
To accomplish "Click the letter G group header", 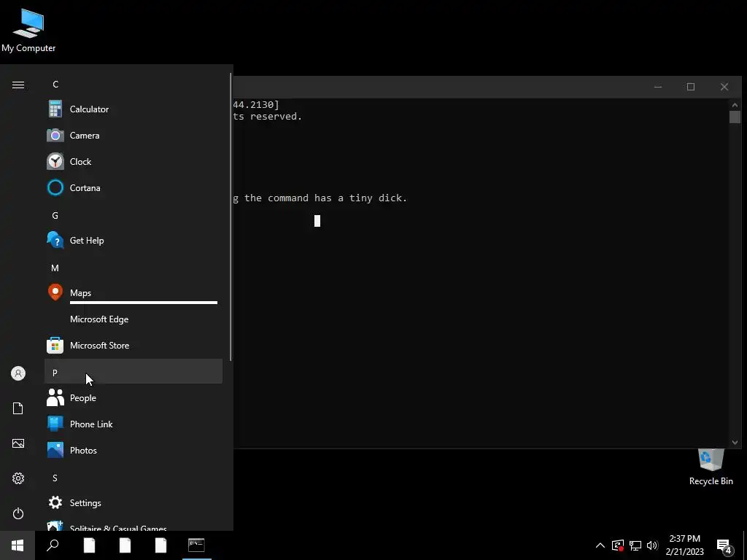I will coord(133,215).
